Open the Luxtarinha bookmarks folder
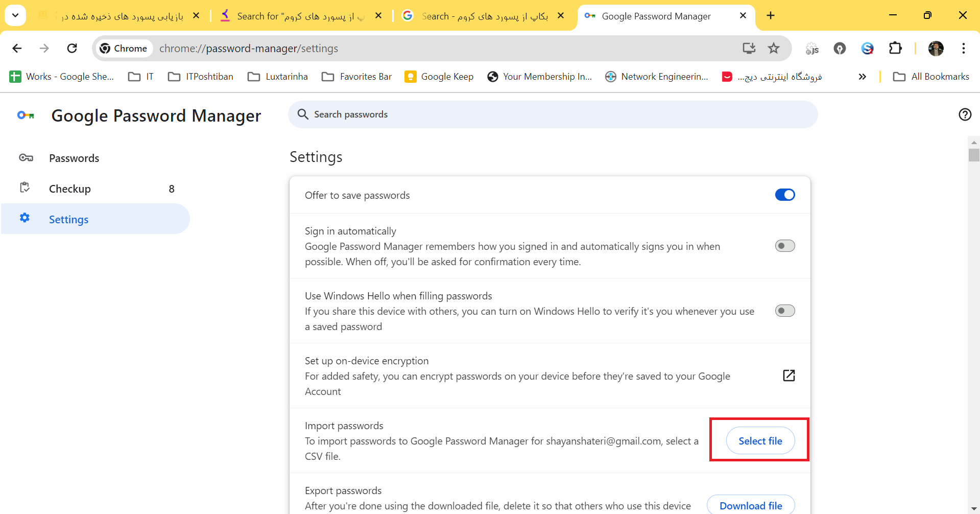The width and height of the screenshot is (980, 514). (x=277, y=77)
